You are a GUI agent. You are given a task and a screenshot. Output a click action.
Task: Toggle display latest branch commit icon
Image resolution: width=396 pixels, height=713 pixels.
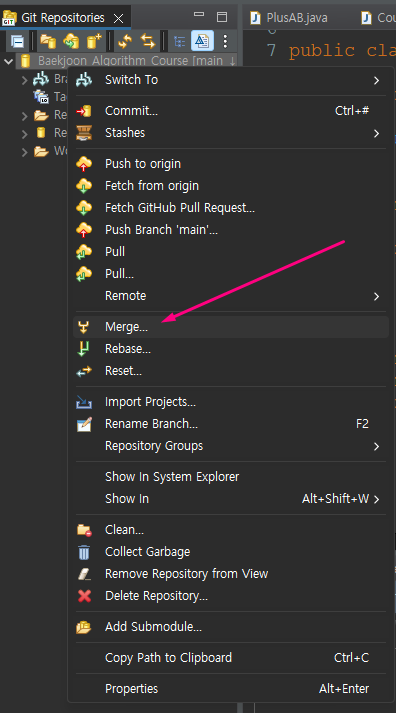coord(202,42)
